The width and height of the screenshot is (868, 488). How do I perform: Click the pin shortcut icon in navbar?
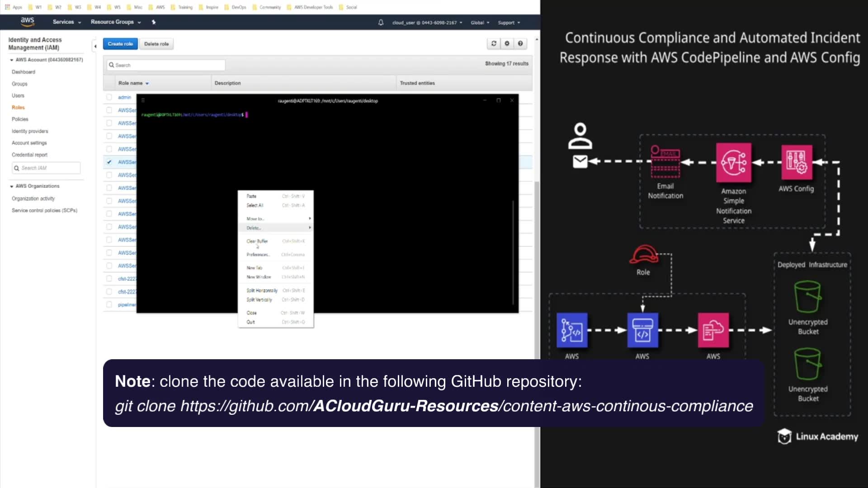click(x=154, y=22)
